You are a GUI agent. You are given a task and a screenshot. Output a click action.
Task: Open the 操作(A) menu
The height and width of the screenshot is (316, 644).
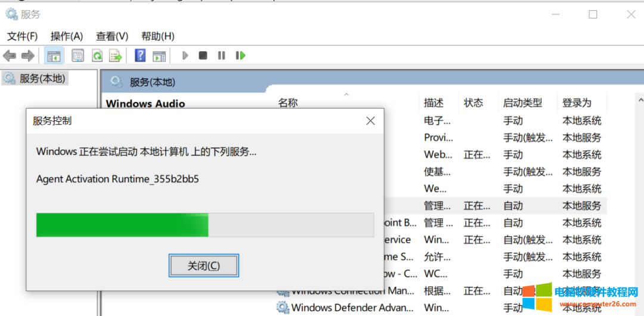[67, 36]
